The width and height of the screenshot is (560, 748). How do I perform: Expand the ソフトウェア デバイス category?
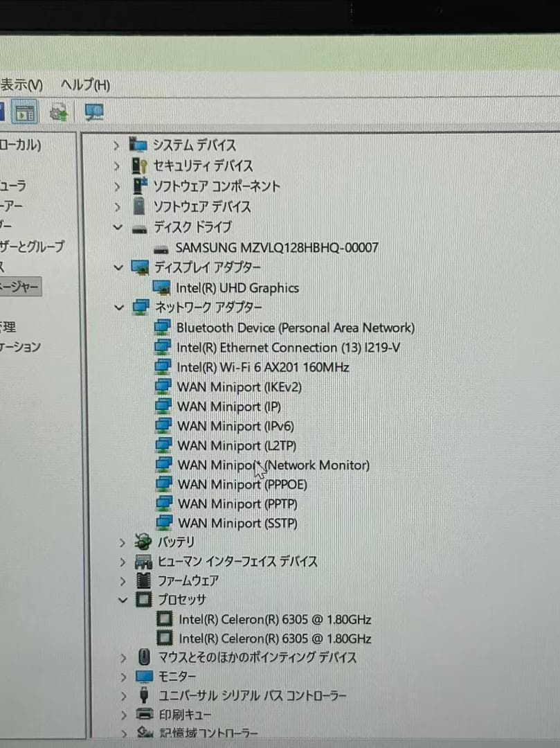point(117,207)
